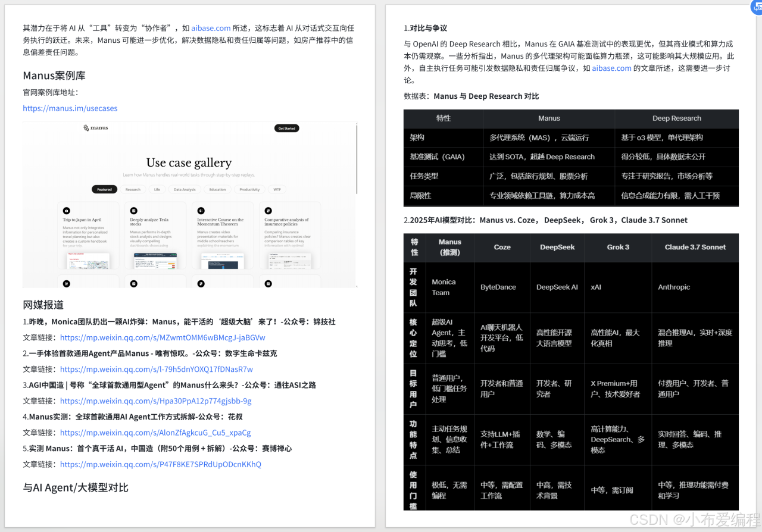The image size is (762, 532).
Task: Click article title ending '公众号：花叔'
Action: 133,417
